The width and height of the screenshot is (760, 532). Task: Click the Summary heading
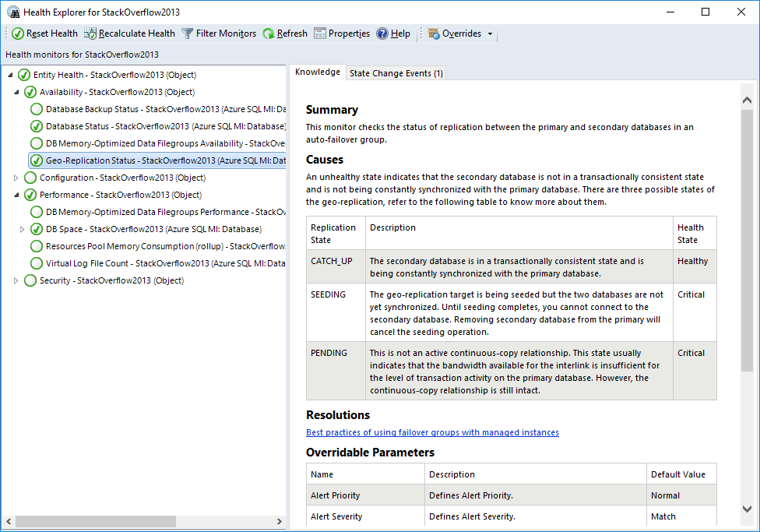click(332, 110)
